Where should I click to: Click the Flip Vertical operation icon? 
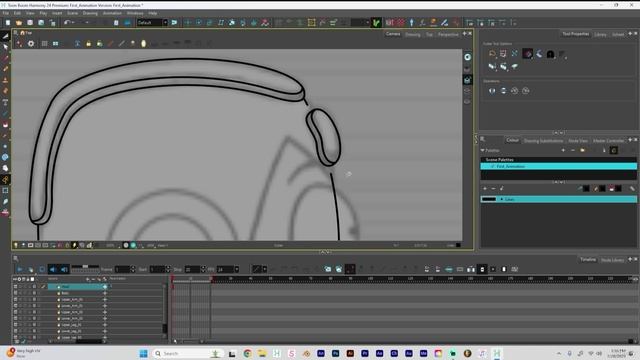tap(503, 91)
